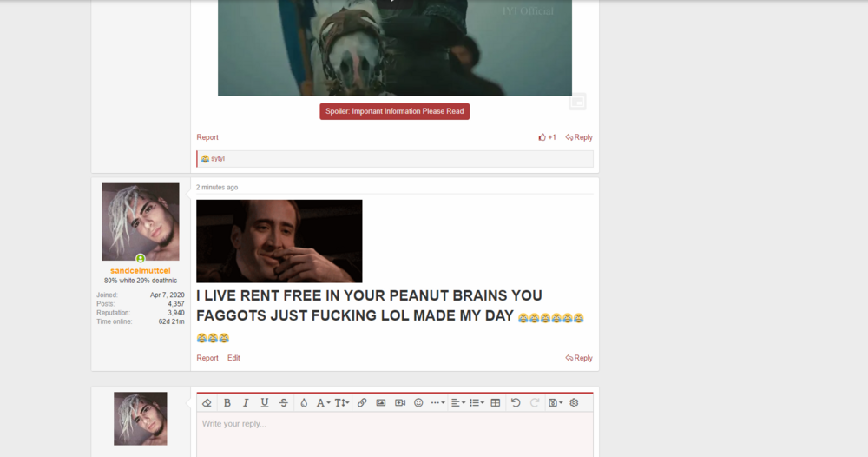Click the Posts count 4,357
The width and height of the screenshot is (868, 457).
pos(176,303)
